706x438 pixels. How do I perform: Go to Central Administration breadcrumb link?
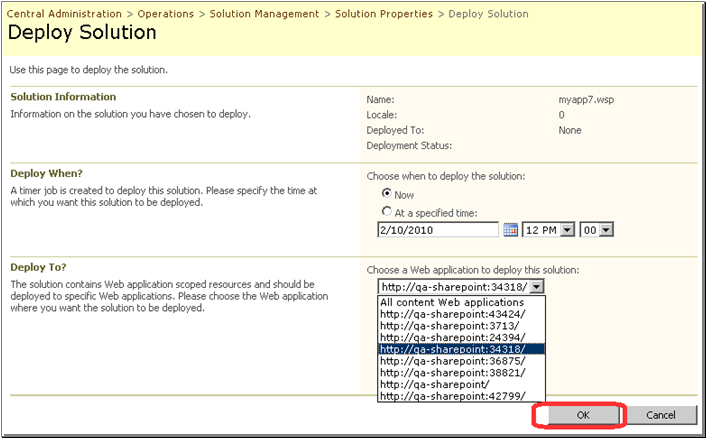coord(64,14)
